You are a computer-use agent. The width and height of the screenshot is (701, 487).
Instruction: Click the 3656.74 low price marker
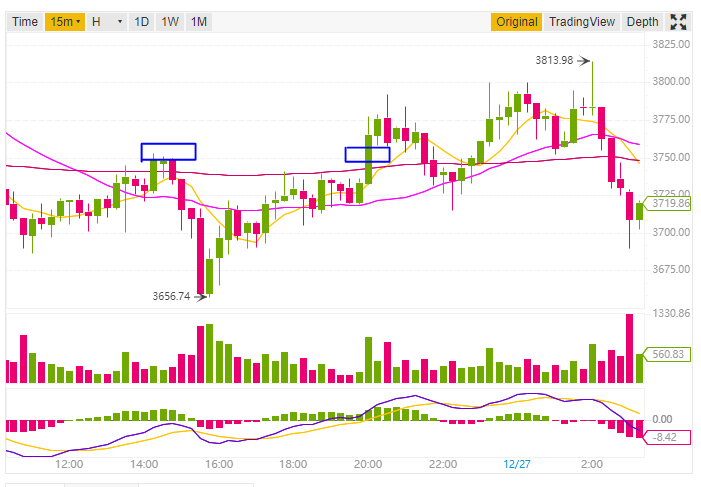(x=171, y=296)
